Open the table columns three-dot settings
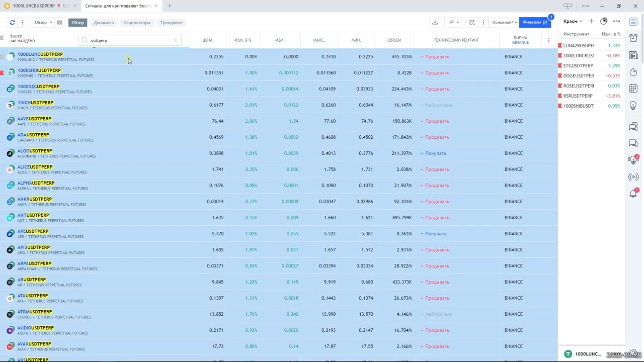Screen dimensions: 644x362 548,40
